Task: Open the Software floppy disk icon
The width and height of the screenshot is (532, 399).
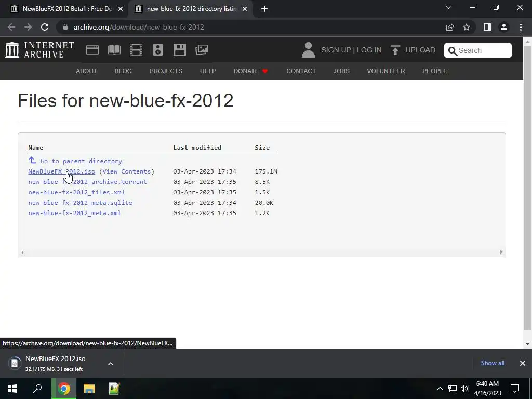Action: pos(179,50)
